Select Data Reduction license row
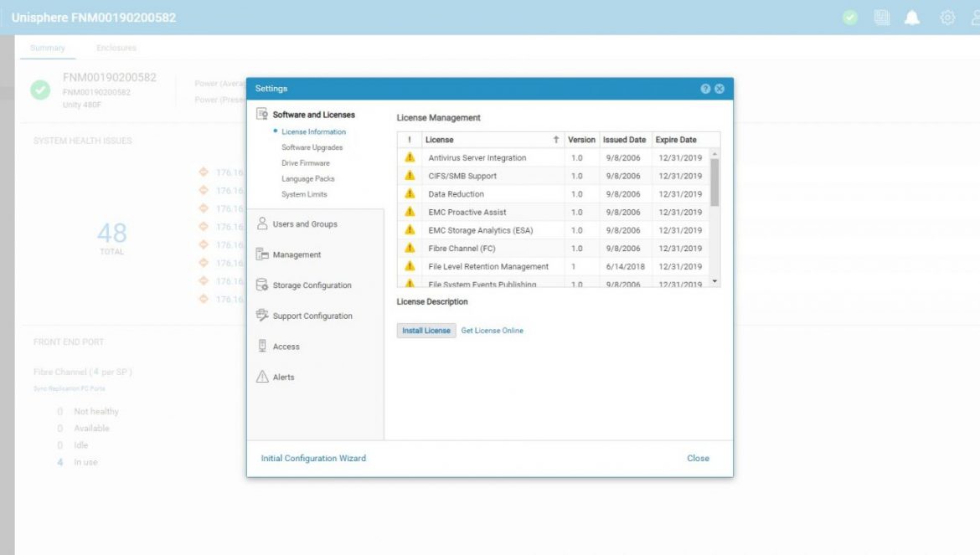980x555 pixels. click(554, 194)
